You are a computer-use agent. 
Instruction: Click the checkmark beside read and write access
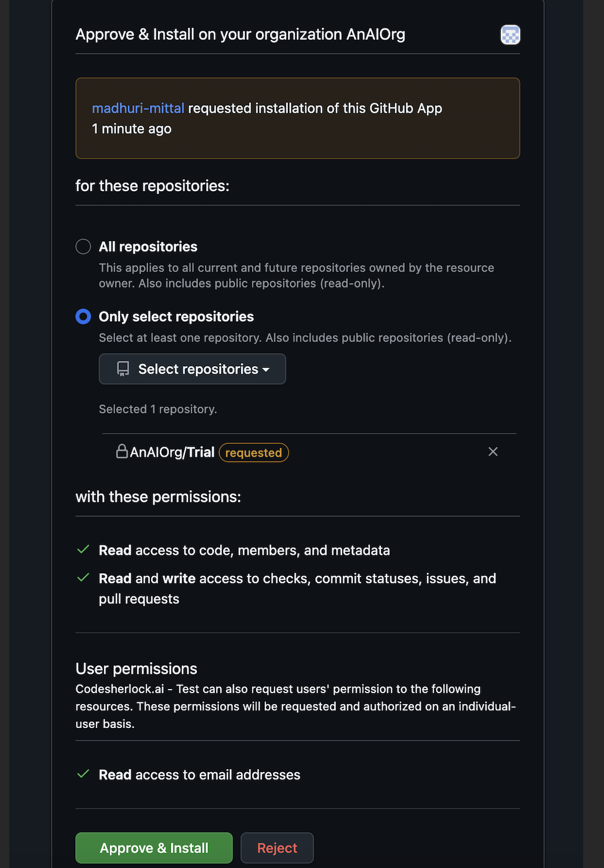(x=83, y=578)
